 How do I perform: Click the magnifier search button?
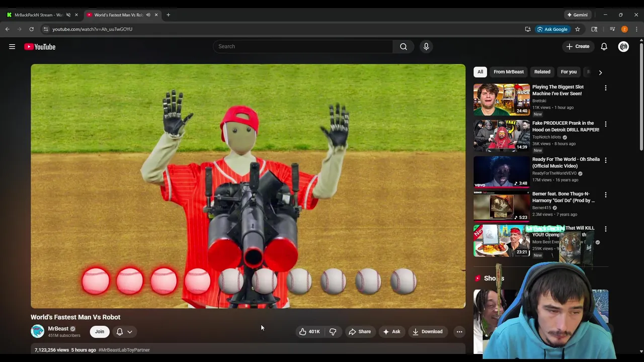click(x=404, y=46)
